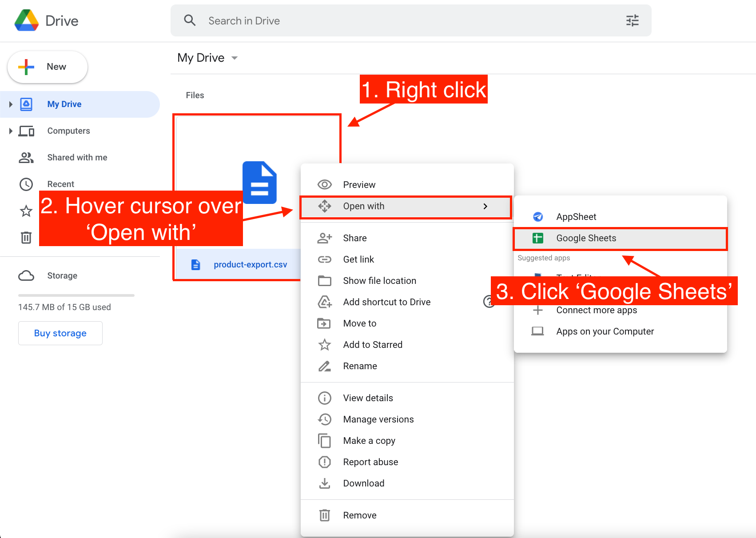Screen dimensions: 756x538
Task: Select Google Sheets in Open with submenu
Action: tap(621, 238)
